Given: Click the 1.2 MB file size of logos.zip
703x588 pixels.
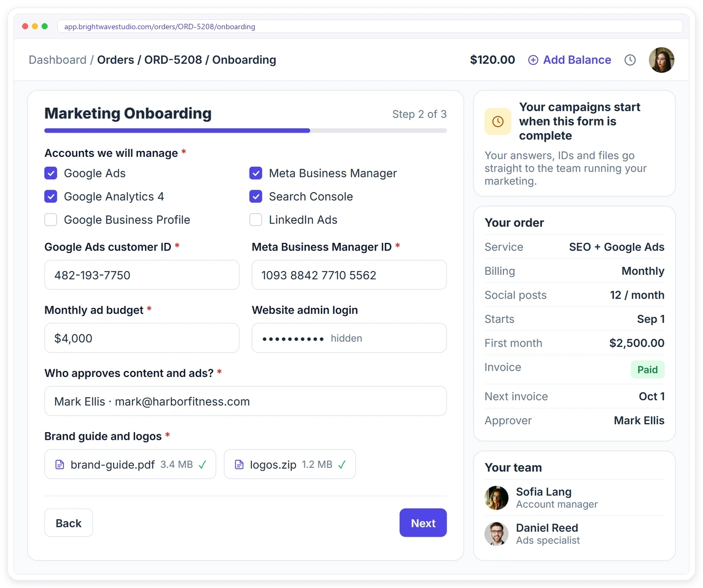Looking at the screenshot, I should click(317, 465).
